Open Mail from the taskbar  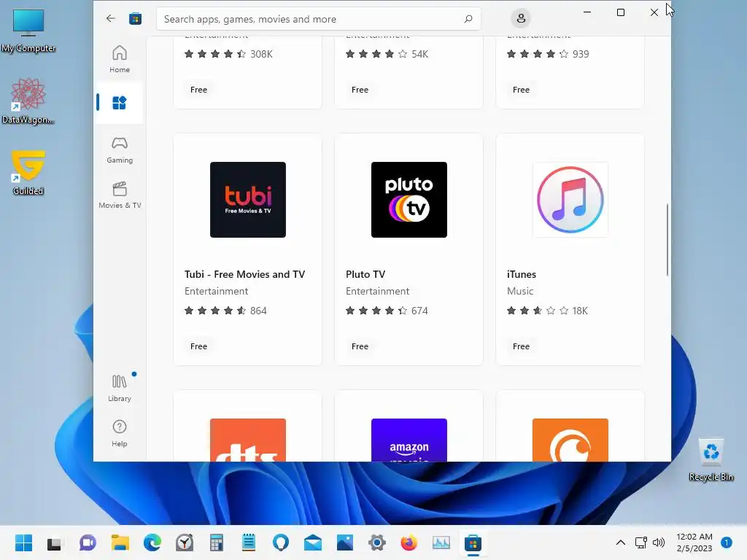click(x=312, y=542)
